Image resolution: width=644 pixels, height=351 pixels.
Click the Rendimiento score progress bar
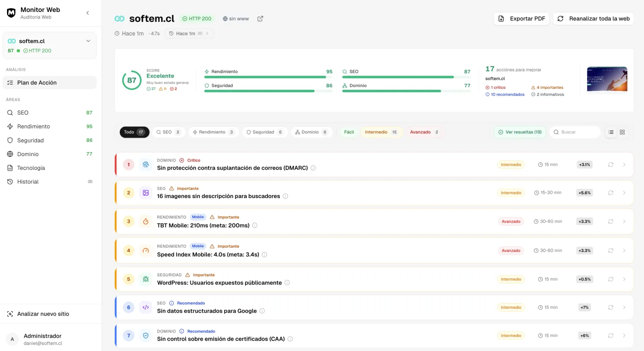[x=265, y=77]
